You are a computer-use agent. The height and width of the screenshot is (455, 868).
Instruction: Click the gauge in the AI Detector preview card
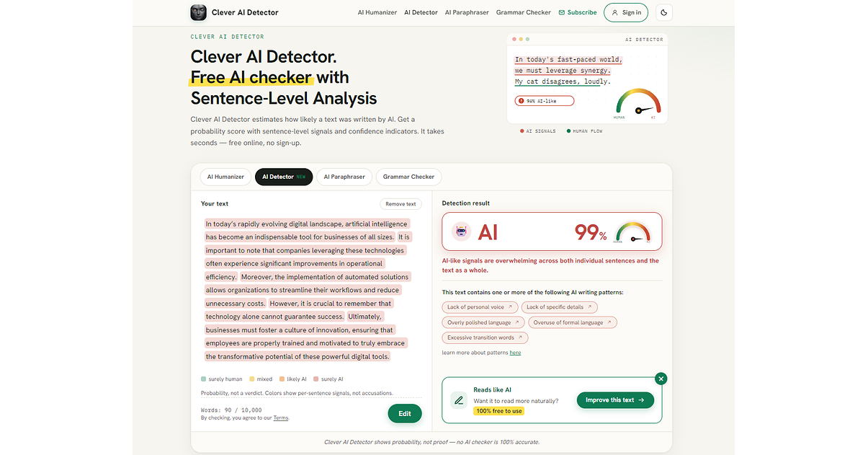tap(638, 103)
